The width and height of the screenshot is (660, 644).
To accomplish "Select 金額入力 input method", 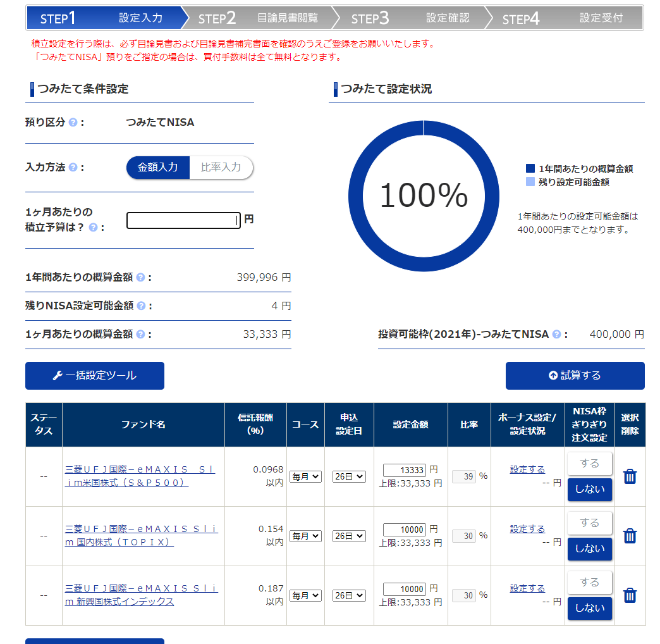I will click(x=158, y=168).
